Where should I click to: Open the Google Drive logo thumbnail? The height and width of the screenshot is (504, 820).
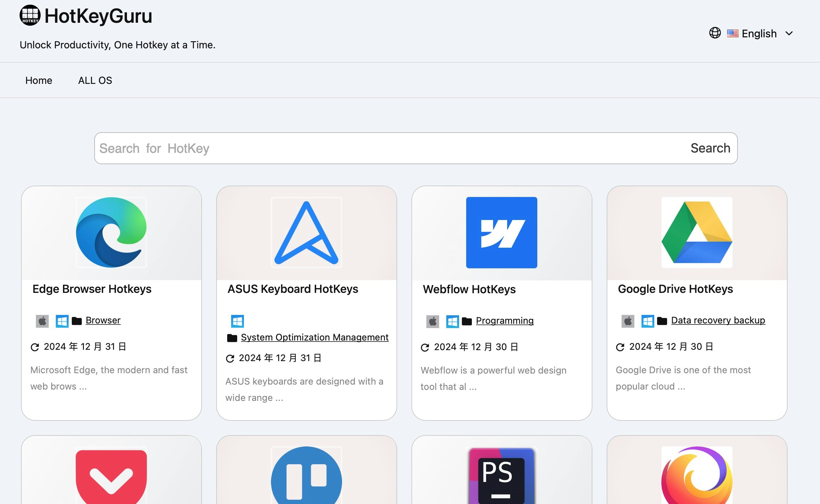(697, 232)
